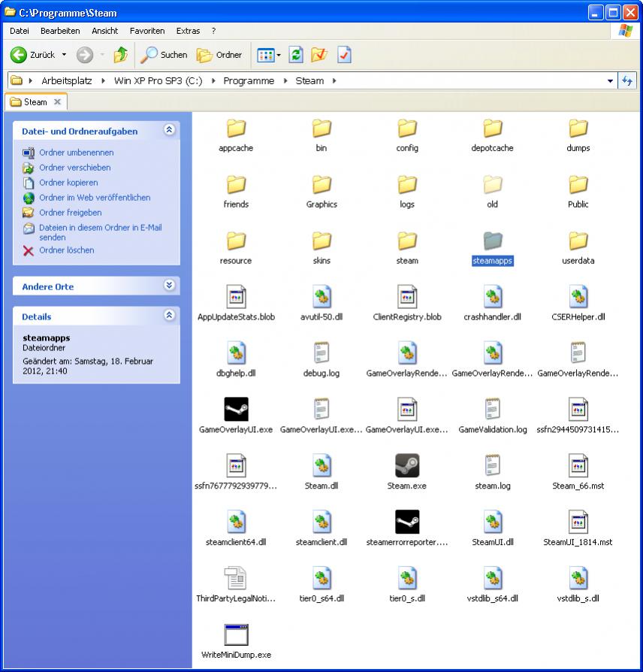Open the Datei menu
The height and width of the screenshot is (672, 643).
[x=20, y=31]
